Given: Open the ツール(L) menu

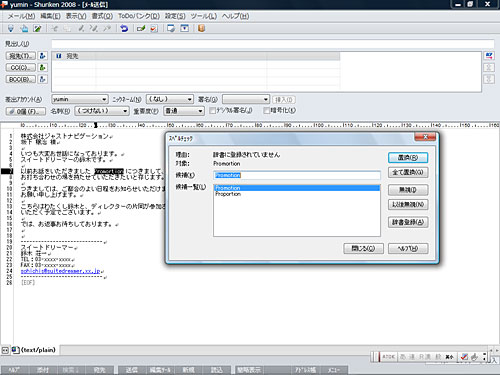Looking at the screenshot, I should [203, 16].
